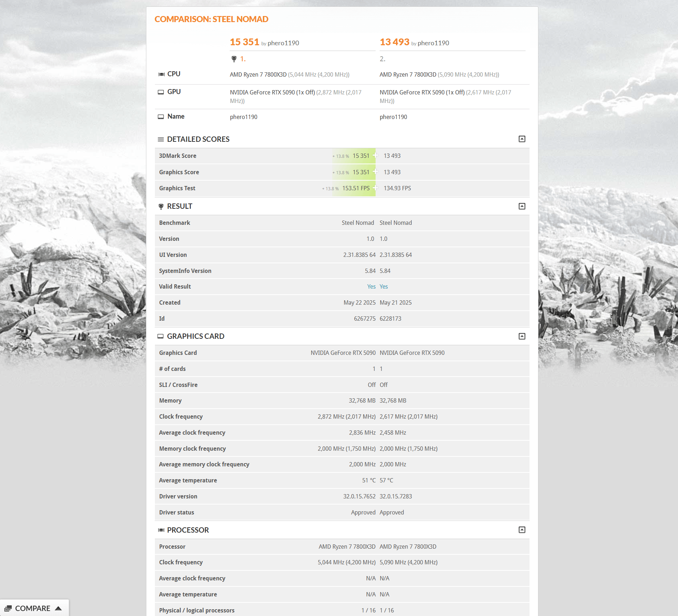The width and height of the screenshot is (678, 616).
Task: Click the GPU monitor icon in the header
Action: click(x=161, y=92)
